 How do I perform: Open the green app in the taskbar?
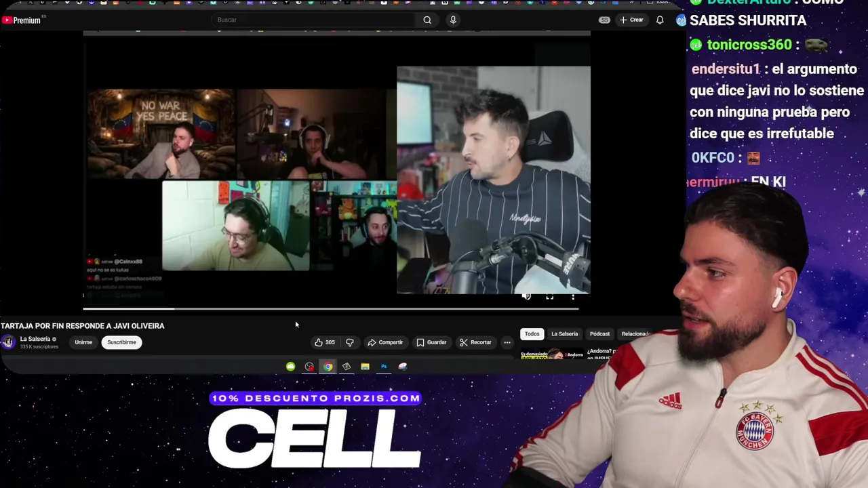pos(290,367)
